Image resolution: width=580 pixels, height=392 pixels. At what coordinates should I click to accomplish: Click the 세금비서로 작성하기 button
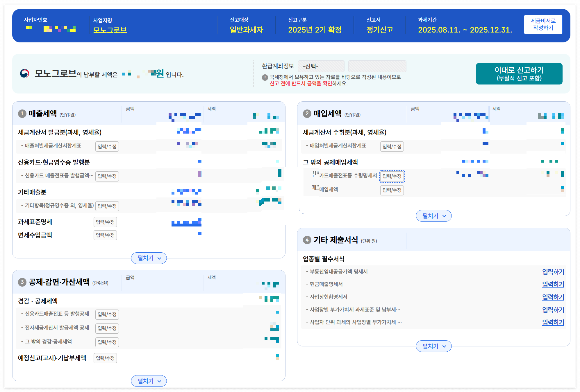(x=543, y=24)
